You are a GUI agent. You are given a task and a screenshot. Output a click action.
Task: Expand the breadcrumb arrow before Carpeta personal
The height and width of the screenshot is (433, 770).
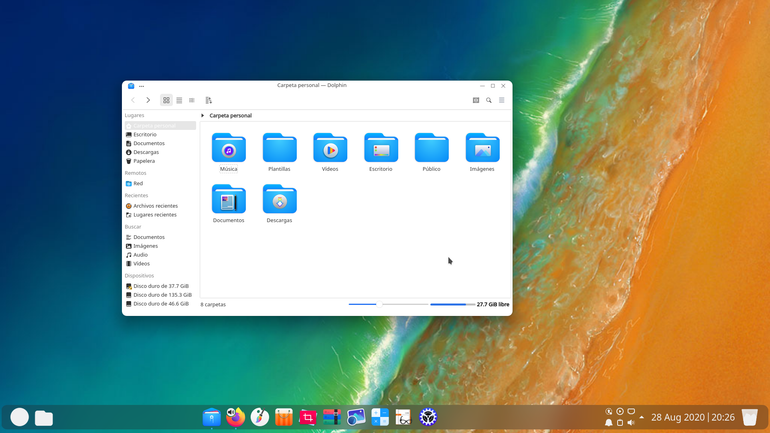click(x=202, y=115)
